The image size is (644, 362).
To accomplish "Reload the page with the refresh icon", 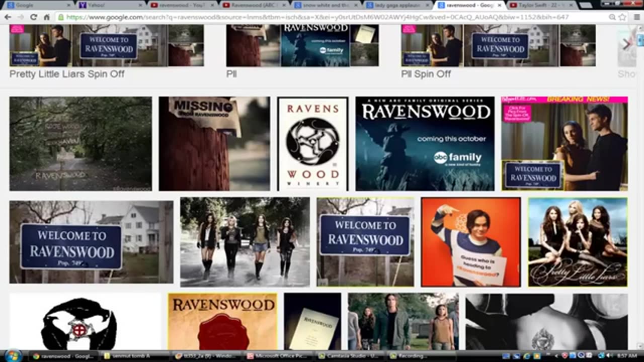I will point(34,17).
